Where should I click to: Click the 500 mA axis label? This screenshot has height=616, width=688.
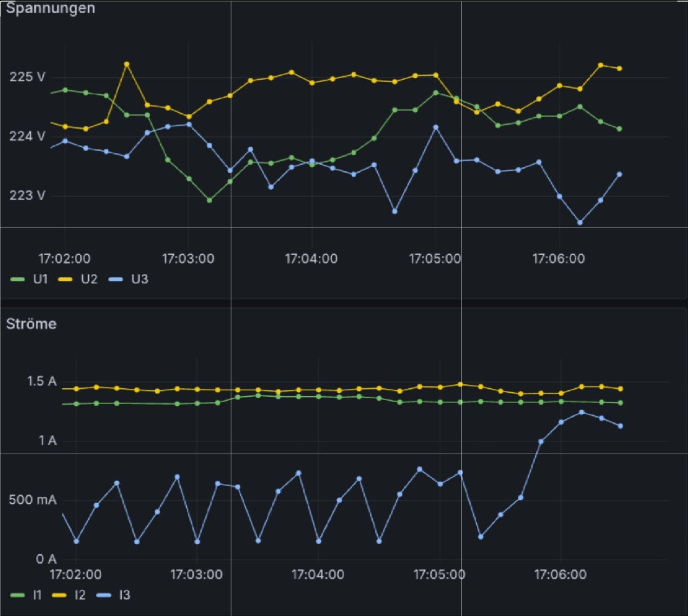point(33,500)
